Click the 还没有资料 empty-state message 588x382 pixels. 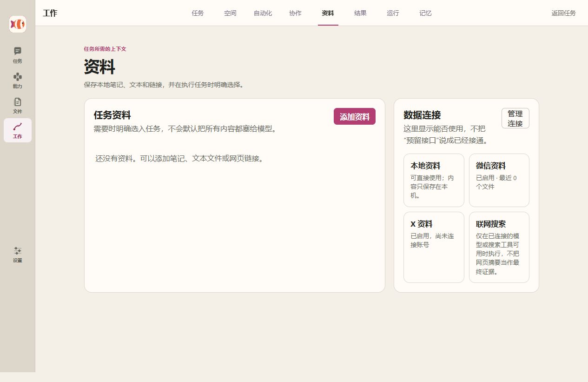180,158
